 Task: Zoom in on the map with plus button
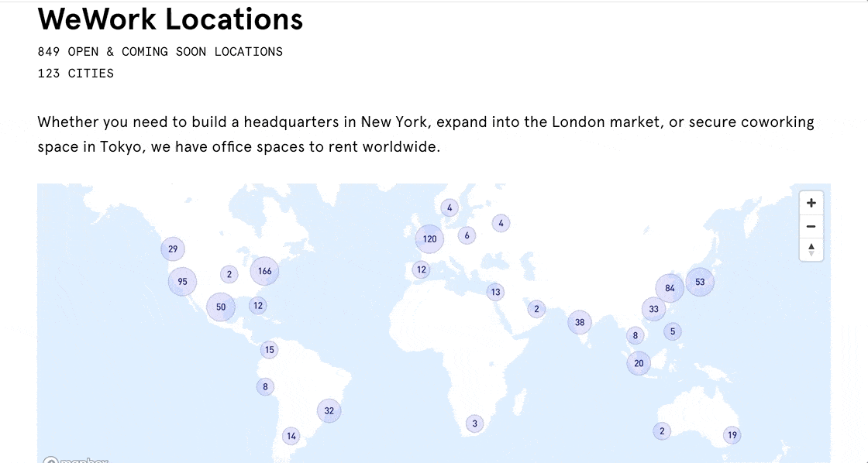coord(811,203)
